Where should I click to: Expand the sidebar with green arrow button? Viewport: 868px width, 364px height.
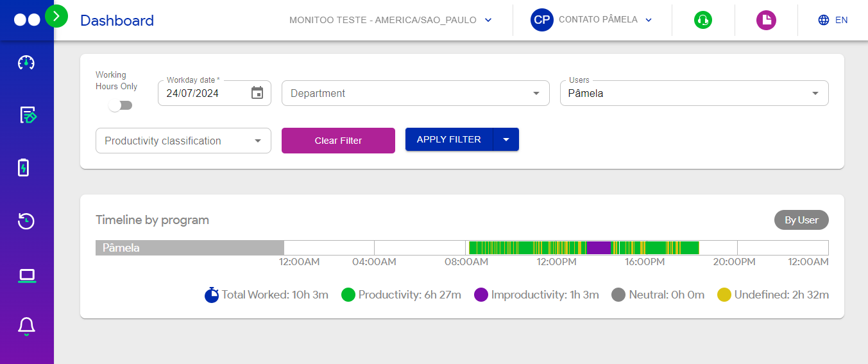click(56, 16)
